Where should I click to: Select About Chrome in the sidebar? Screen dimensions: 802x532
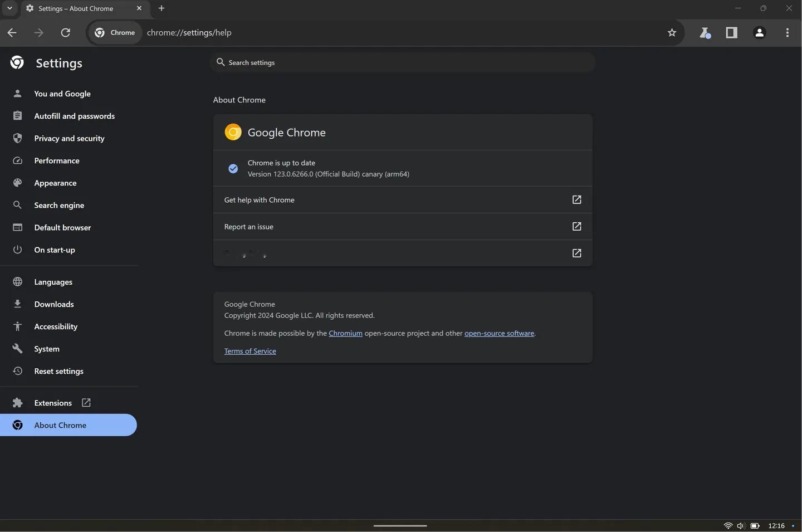click(x=69, y=425)
